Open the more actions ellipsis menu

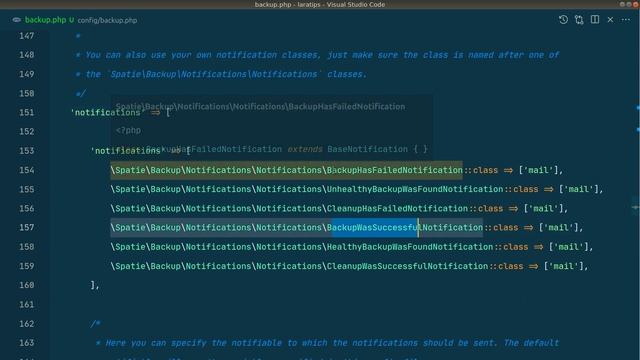(x=626, y=20)
